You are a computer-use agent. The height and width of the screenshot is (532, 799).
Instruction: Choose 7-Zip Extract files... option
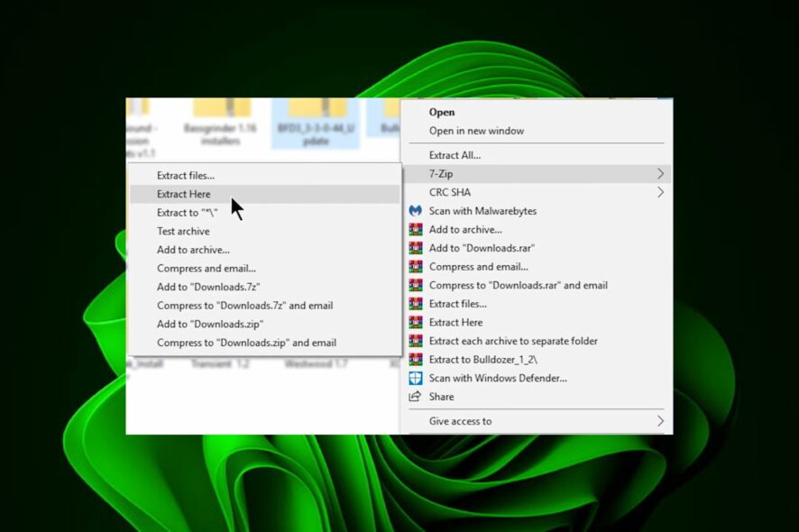click(x=264, y=175)
